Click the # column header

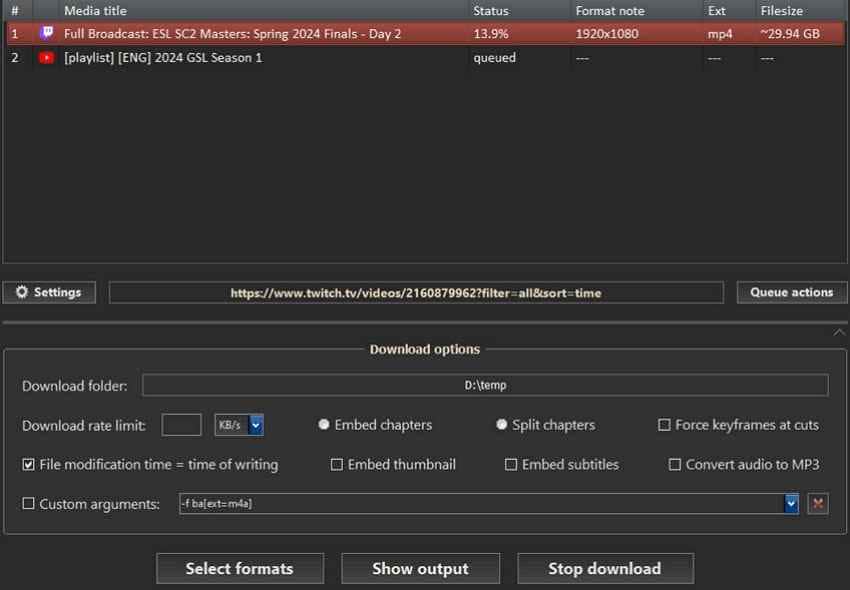tap(15, 10)
